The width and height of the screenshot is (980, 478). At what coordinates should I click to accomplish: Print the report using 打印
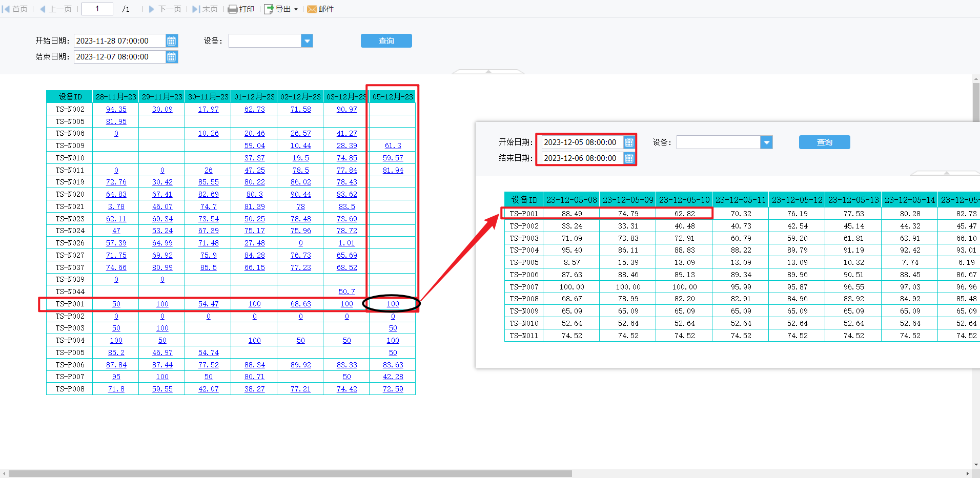tap(241, 9)
